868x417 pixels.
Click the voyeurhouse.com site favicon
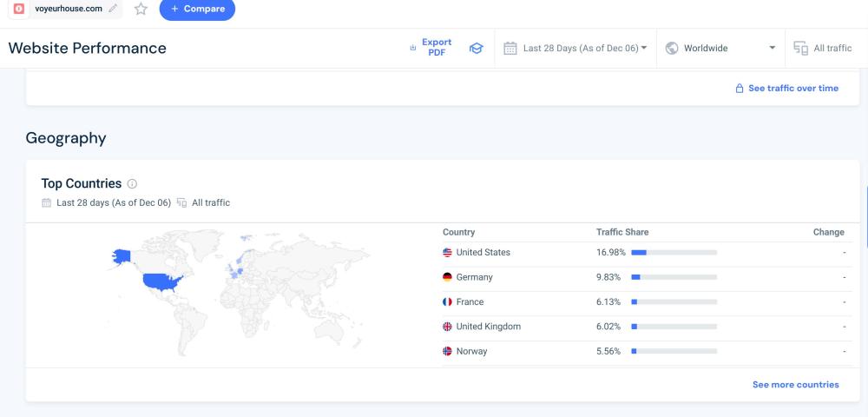(19, 9)
